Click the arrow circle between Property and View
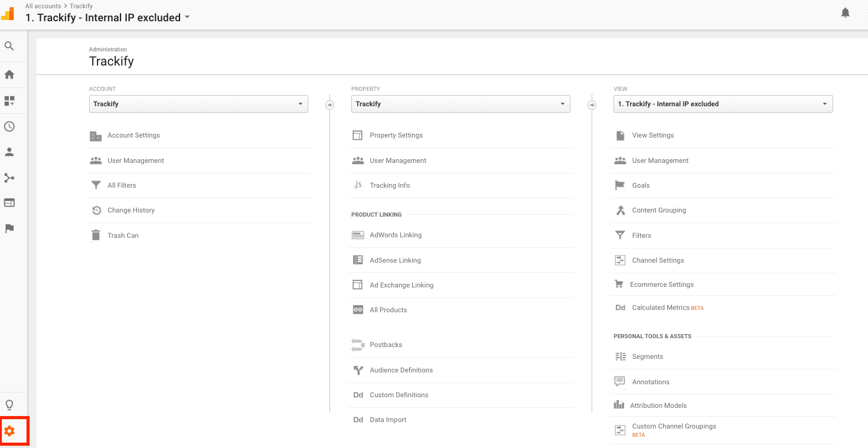 (x=592, y=105)
